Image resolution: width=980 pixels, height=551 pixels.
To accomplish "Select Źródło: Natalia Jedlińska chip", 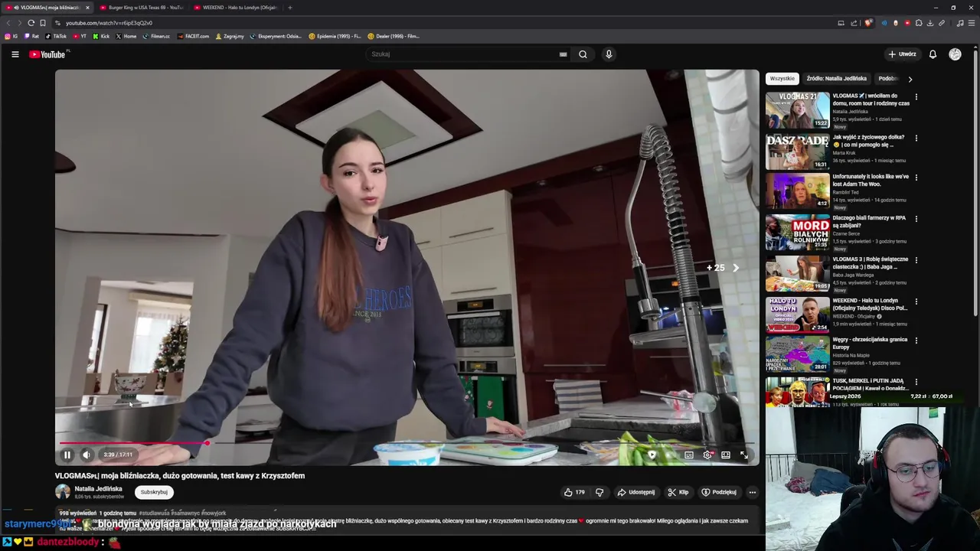I will coord(836,79).
